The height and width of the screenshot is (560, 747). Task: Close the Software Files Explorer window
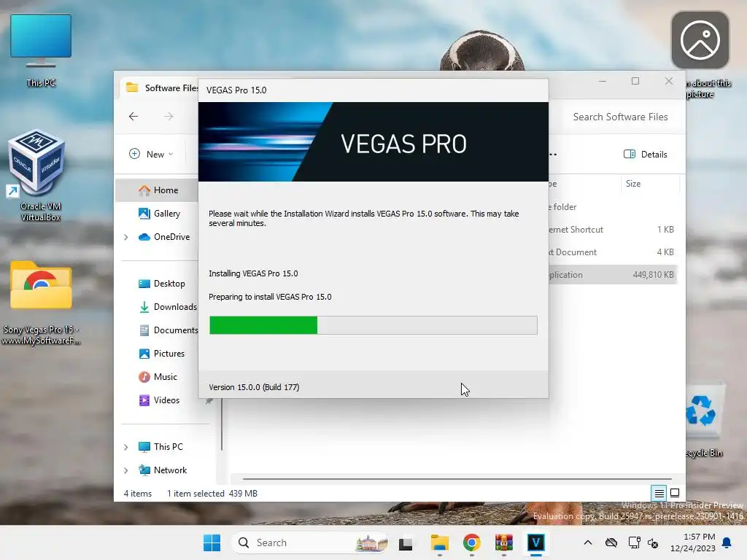(669, 82)
